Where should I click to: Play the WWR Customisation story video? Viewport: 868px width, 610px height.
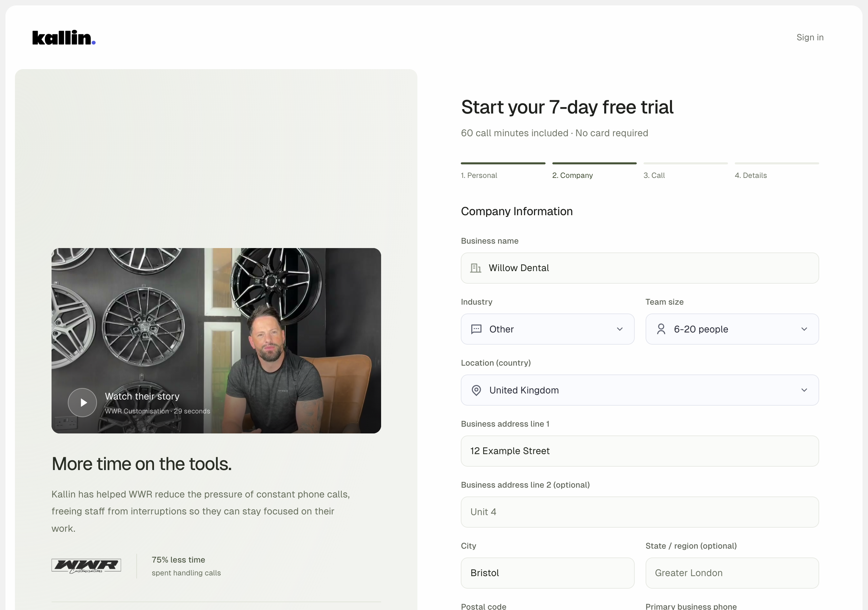pyautogui.click(x=82, y=403)
